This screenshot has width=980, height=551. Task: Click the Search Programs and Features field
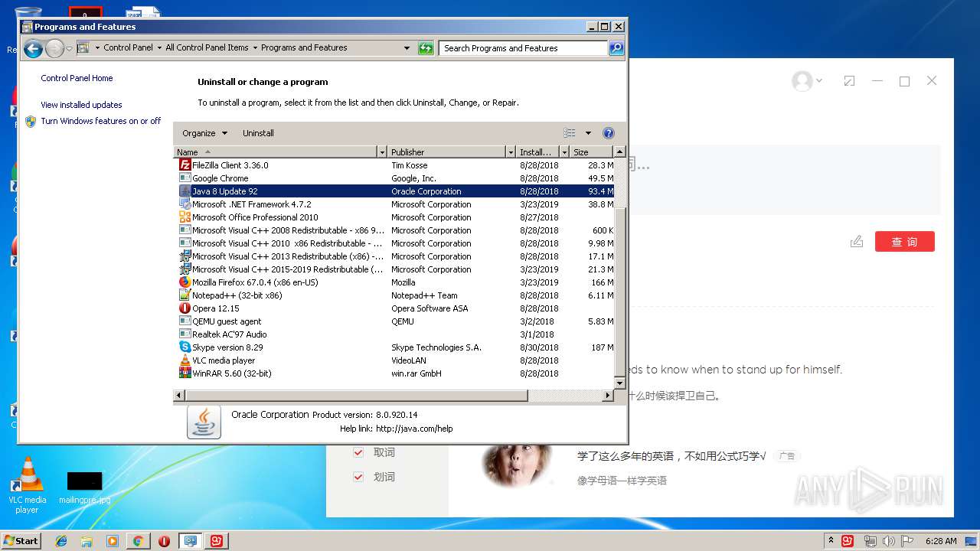[524, 48]
